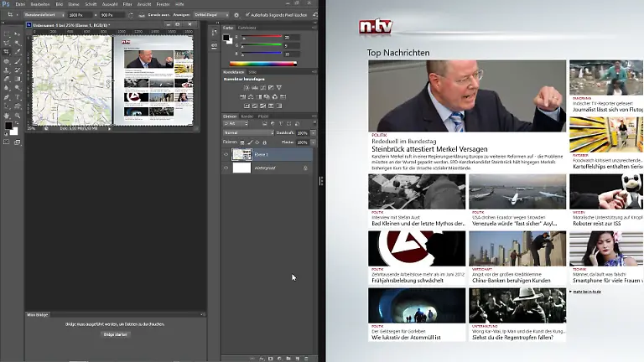Select the Ebene 1 layer thumbnail
Screen dimensions: 644x362
point(241,155)
